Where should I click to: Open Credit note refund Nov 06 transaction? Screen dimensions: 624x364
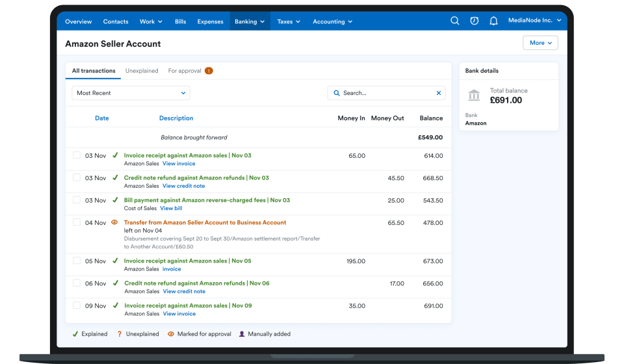click(197, 283)
